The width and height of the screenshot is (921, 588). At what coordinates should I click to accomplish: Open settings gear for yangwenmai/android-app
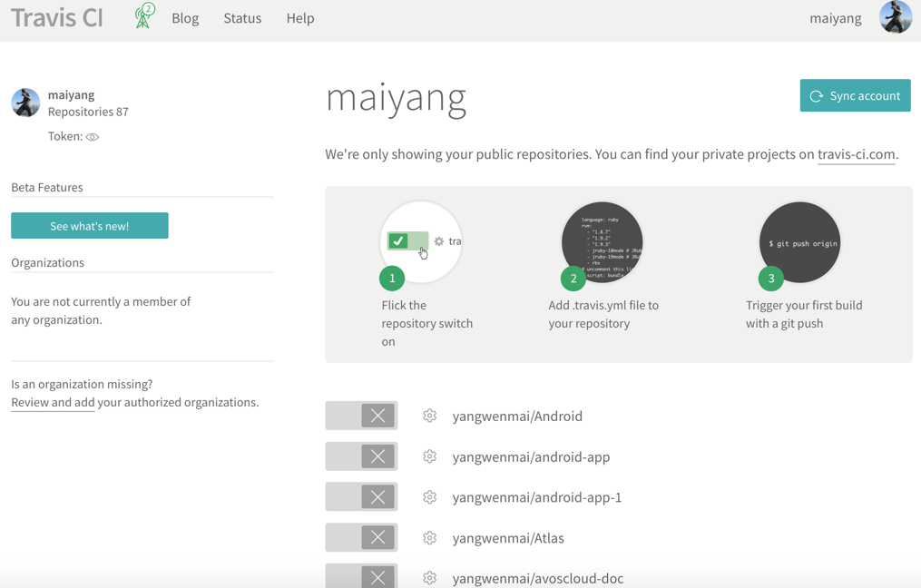430,456
